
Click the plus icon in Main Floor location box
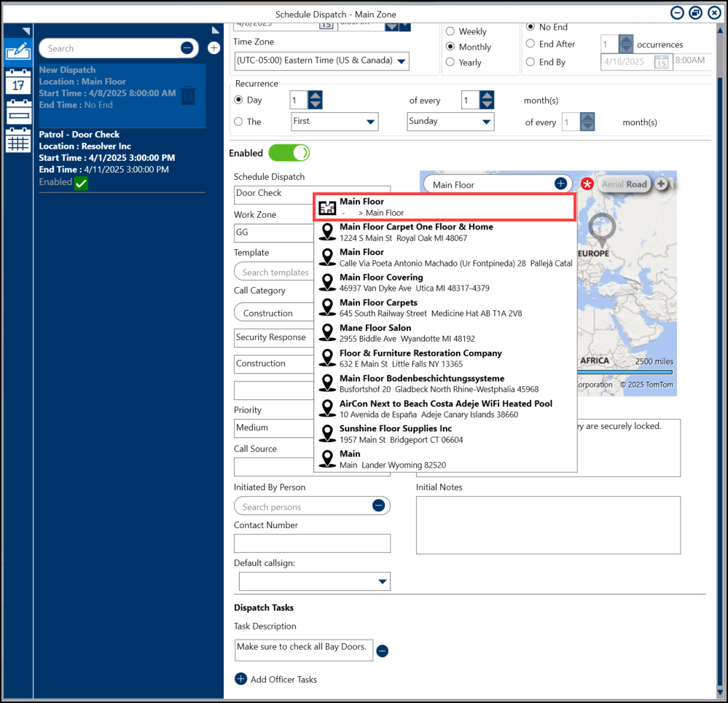tap(560, 184)
